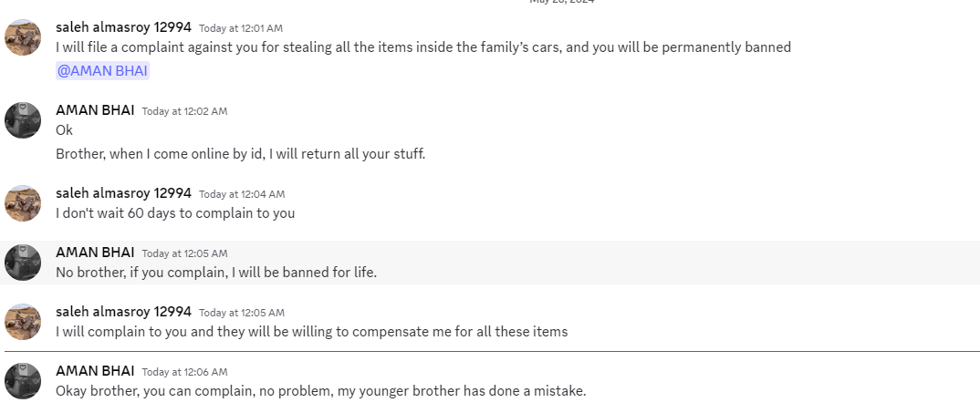Click the 'Today at 12:04 AM' timestamp
980x413 pixels.
[x=242, y=194]
